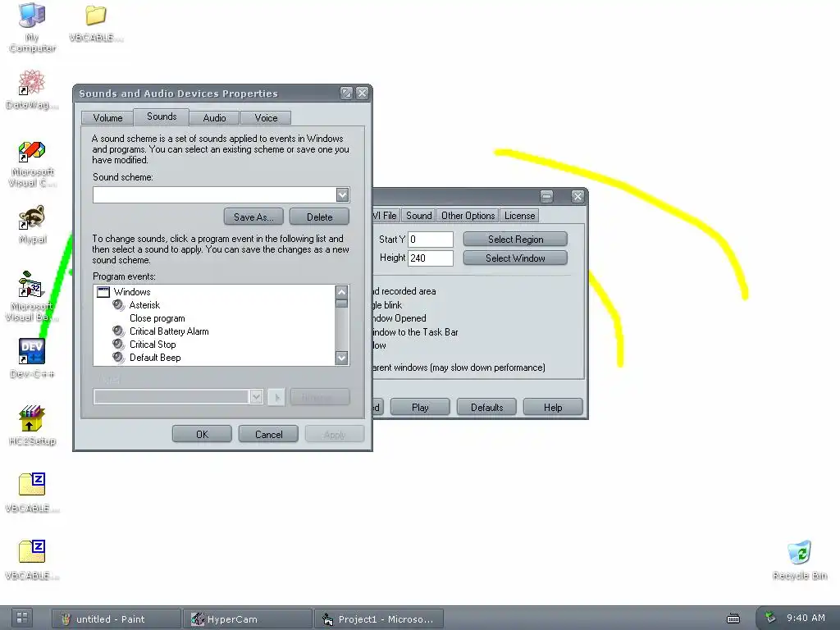
Task: Select the Critical Battery Alarm event
Action: (x=169, y=331)
